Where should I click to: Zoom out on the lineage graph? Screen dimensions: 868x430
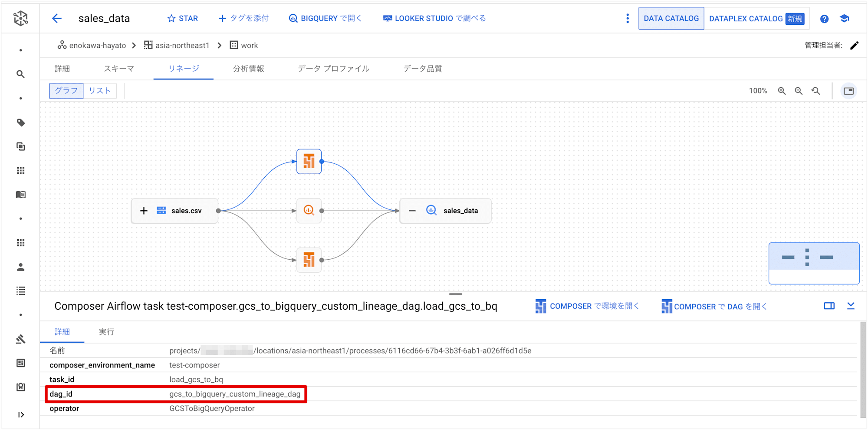pyautogui.click(x=799, y=91)
